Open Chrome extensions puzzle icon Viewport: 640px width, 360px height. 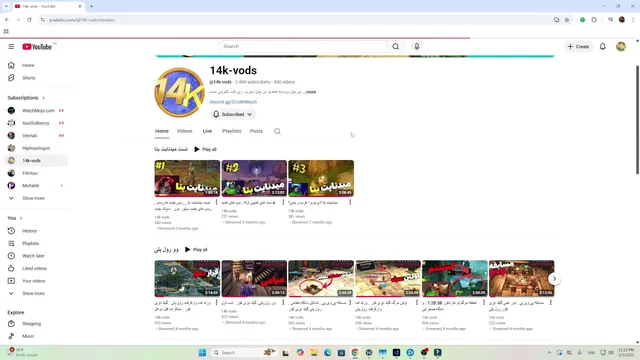coord(594,20)
